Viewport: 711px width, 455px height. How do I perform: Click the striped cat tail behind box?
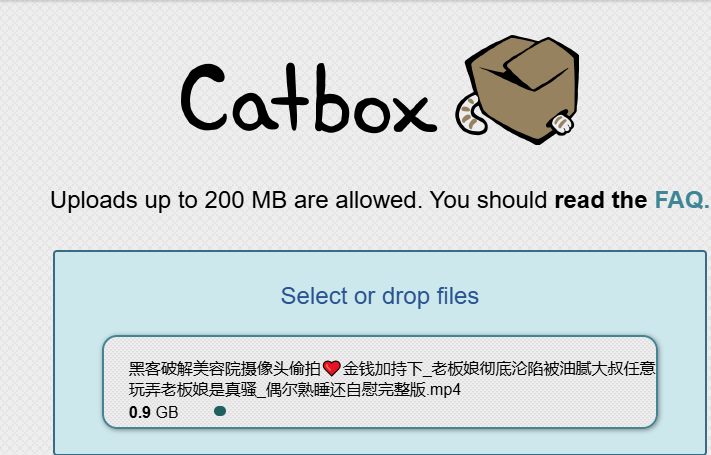click(470, 114)
